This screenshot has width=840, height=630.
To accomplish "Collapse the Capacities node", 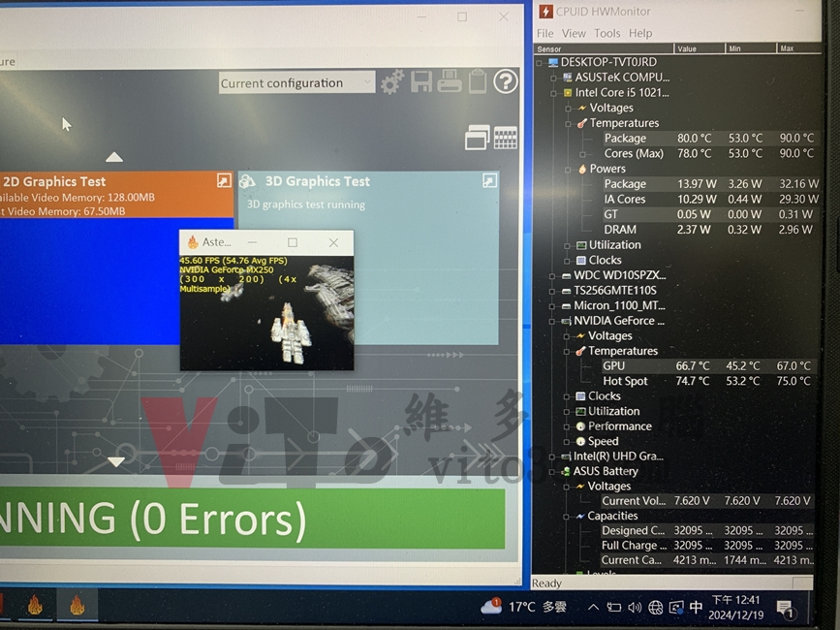I will [566, 517].
